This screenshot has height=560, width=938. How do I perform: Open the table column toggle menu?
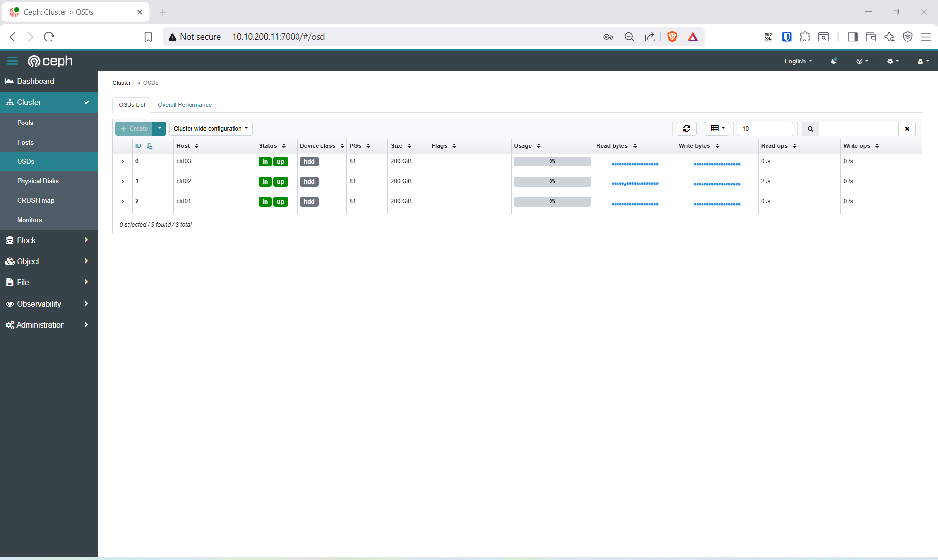(x=717, y=128)
